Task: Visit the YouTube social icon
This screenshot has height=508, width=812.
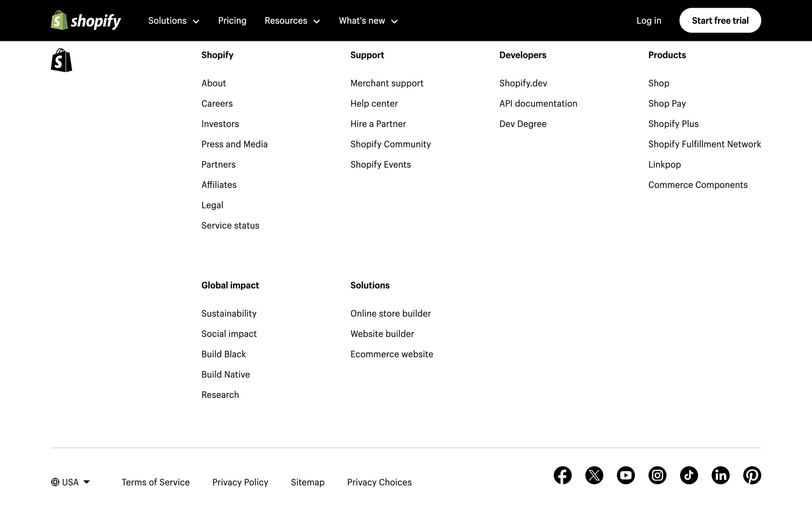Action: [625, 475]
